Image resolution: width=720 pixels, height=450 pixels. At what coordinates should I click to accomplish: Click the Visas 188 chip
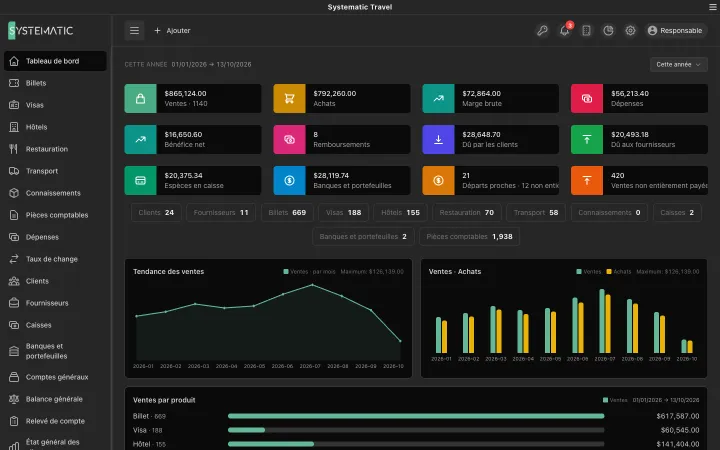(x=343, y=213)
